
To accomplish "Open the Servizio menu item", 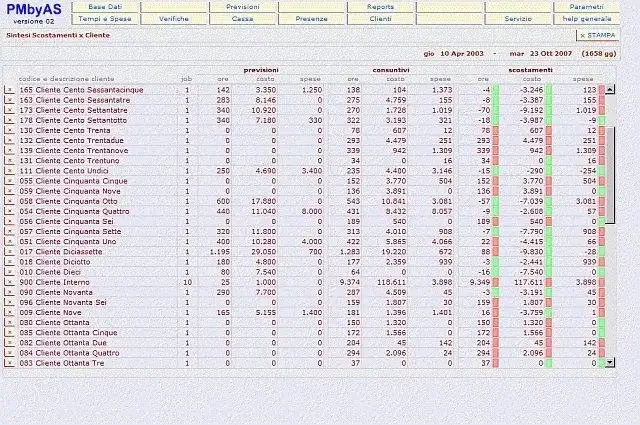I will [x=518, y=19].
